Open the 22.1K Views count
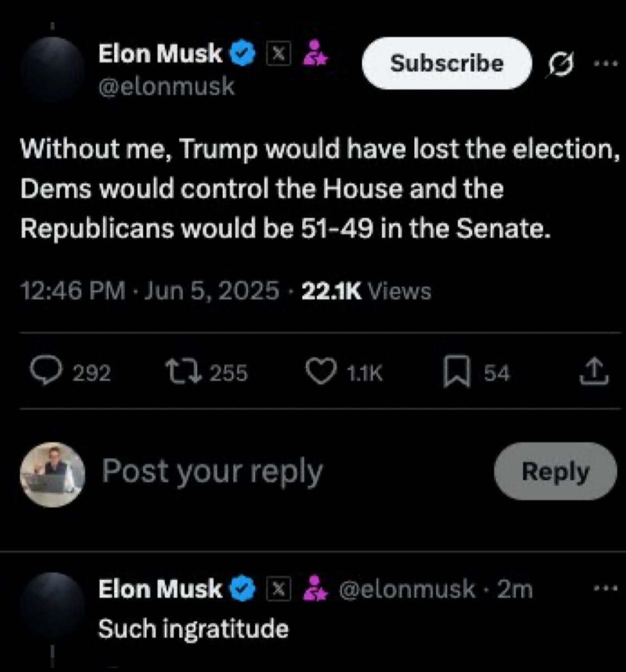This screenshot has height=672, width=626. [366, 291]
